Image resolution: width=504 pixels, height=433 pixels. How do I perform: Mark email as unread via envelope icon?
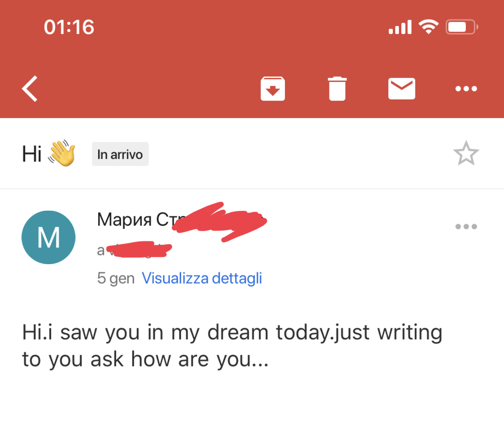(x=401, y=88)
